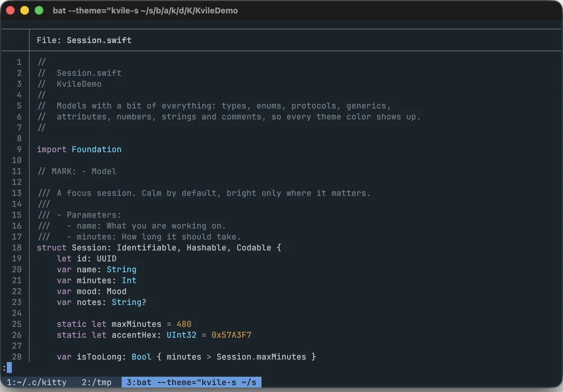Image resolution: width=563 pixels, height=392 pixels.
Task: Click "Hashable" in the struct declaration
Action: point(207,248)
